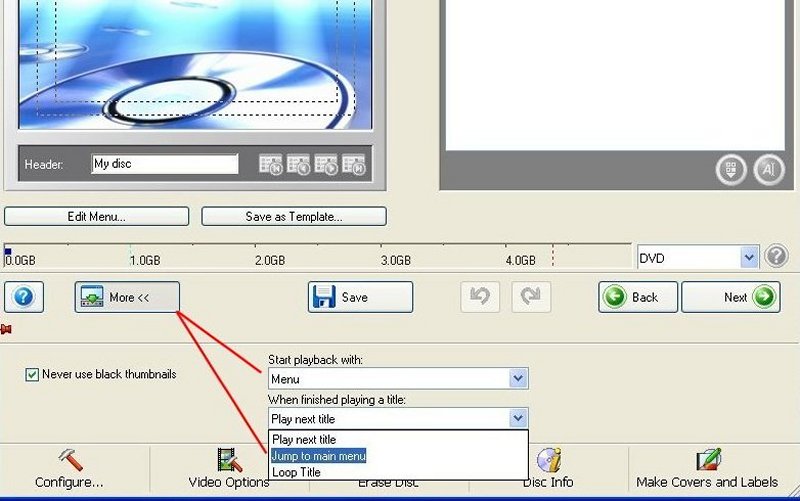This screenshot has width=800, height=501.
Task: Click the round 'A' text button
Action: point(768,169)
